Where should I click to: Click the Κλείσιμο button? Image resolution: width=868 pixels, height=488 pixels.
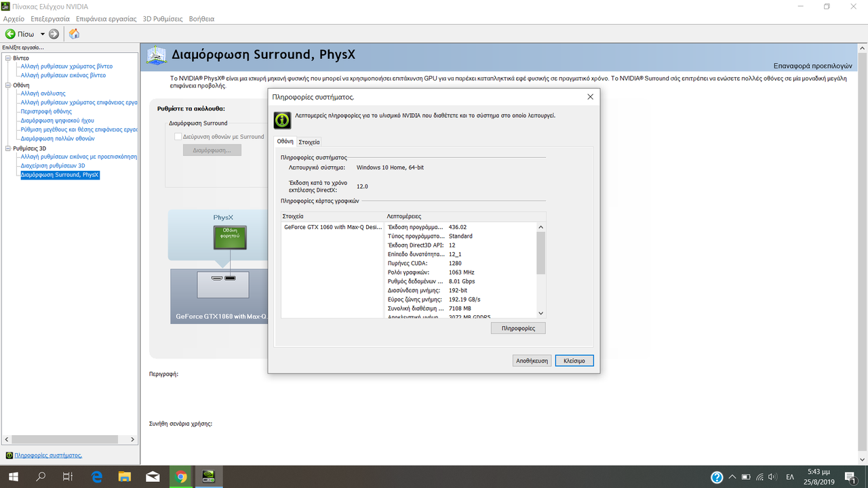[574, 361]
